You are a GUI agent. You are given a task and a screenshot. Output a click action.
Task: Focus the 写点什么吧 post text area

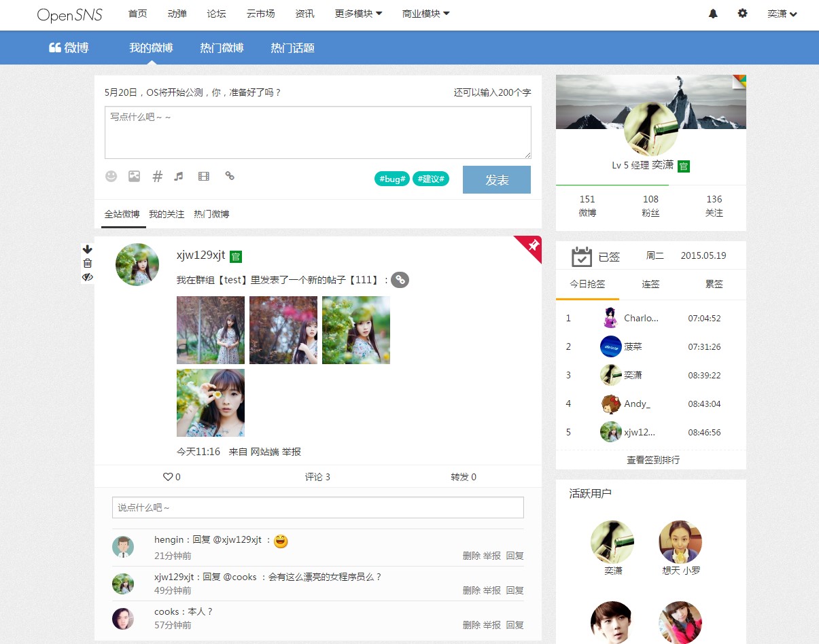pyautogui.click(x=318, y=132)
